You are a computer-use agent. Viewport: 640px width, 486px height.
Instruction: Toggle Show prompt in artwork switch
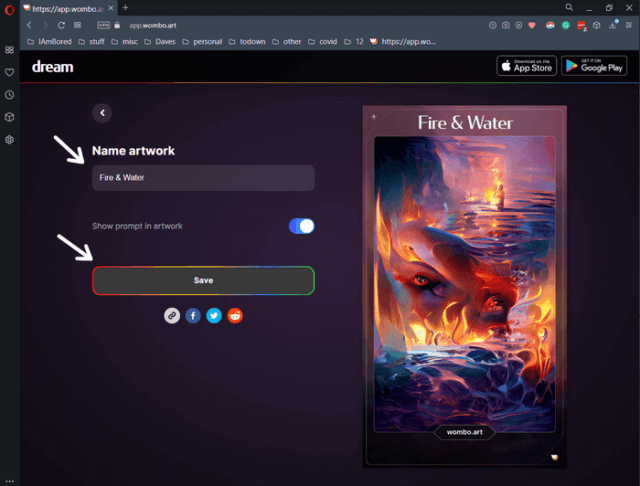pyautogui.click(x=302, y=226)
